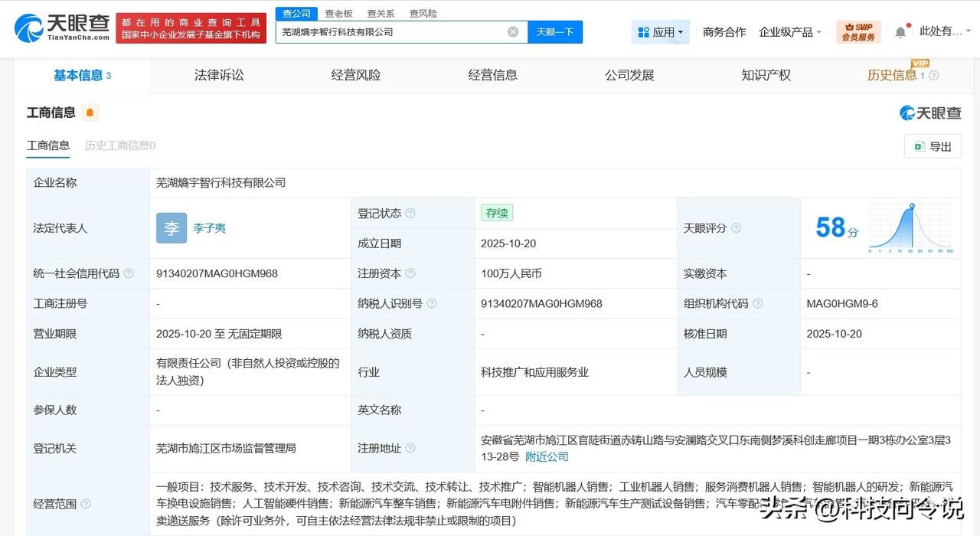
Task: Click the orange alert bell beside 工商信息
Action: tap(90, 112)
